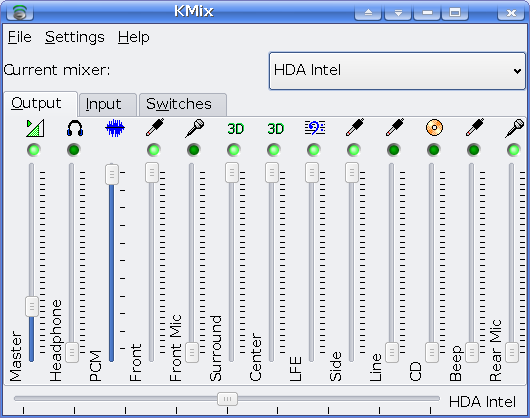Click the Beep channel jack plug icon
Viewport: 530px width, 418px height.
pos(475,127)
